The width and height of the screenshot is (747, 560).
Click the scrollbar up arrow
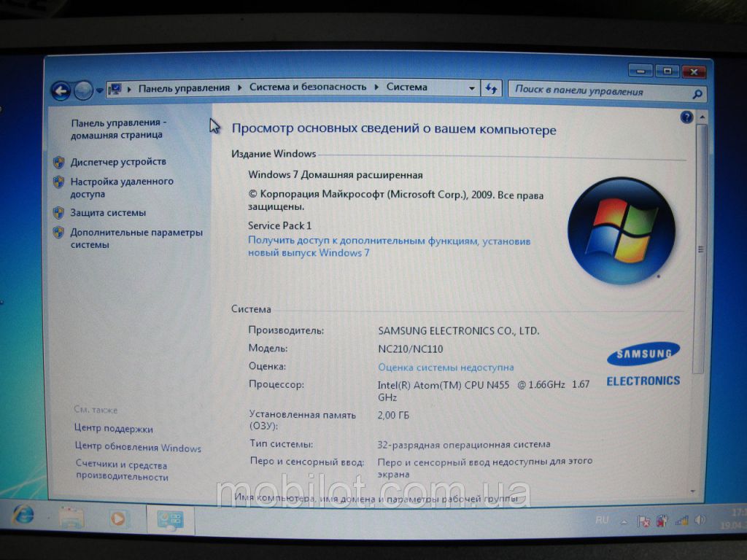[x=703, y=117]
